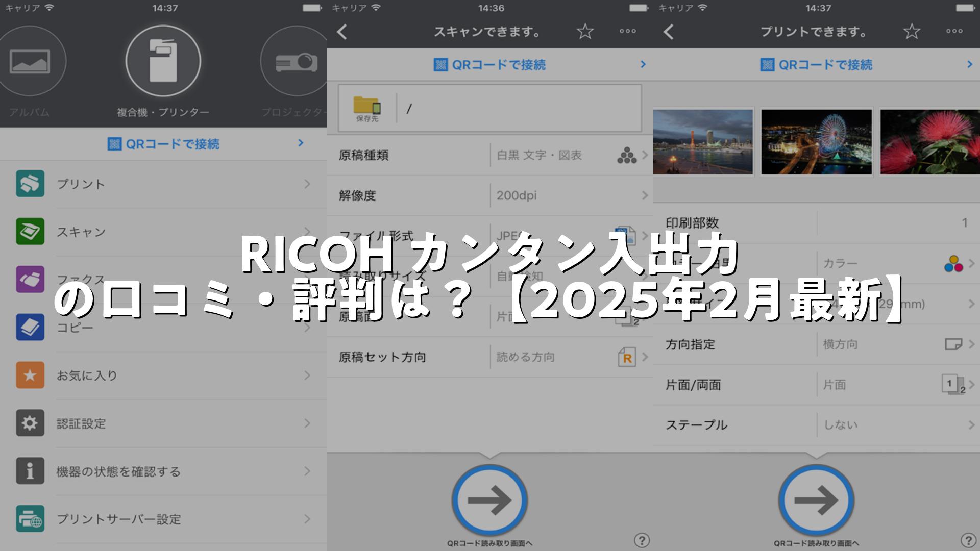Screen dimensions: 980x551
Task: Expand the 原稿セット方向 row chevron
Action: click(x=645, y=357)
